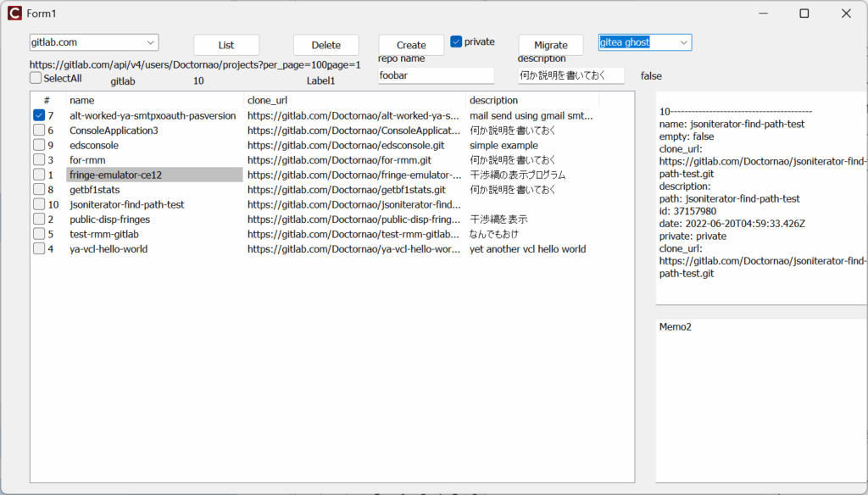Tick the checkbox for edsconsole repository
The width and height of the screenshot is (868, 495).
click(39, 145)
